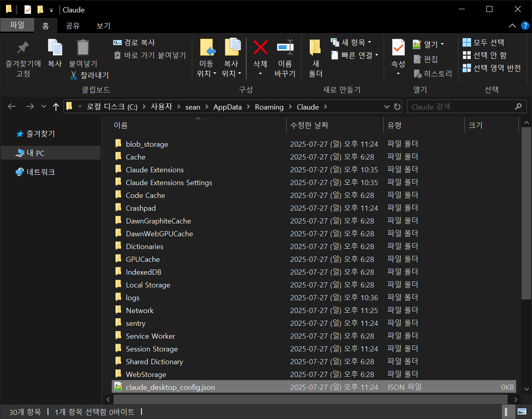Switch to large icons view in status bar
Viewport: 532px width, 419px height.
(x=522, y=411)
